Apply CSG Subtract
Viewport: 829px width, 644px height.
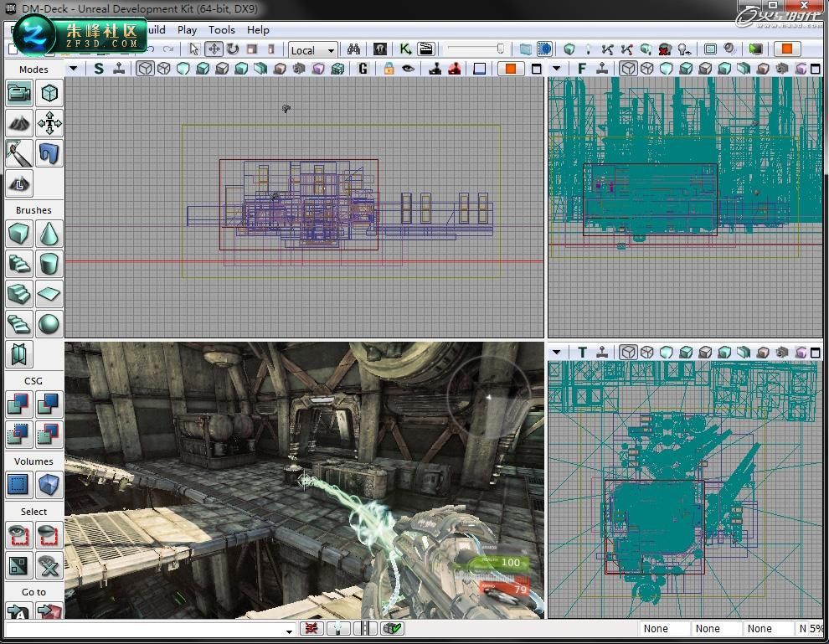pos(49,404)
